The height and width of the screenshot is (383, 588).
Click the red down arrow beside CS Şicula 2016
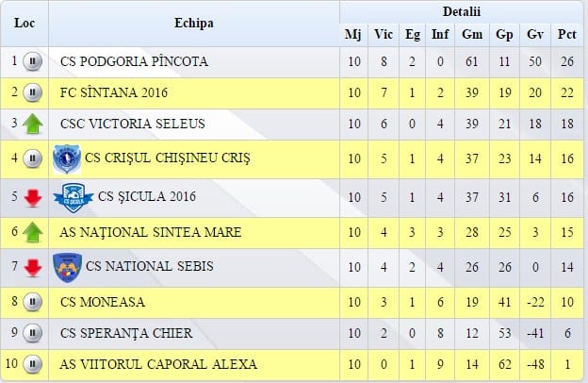click(x=33, y=198)
